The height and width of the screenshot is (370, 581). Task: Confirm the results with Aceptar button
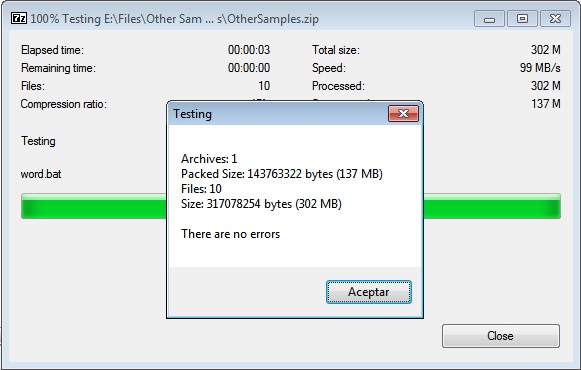coord(369,292)
